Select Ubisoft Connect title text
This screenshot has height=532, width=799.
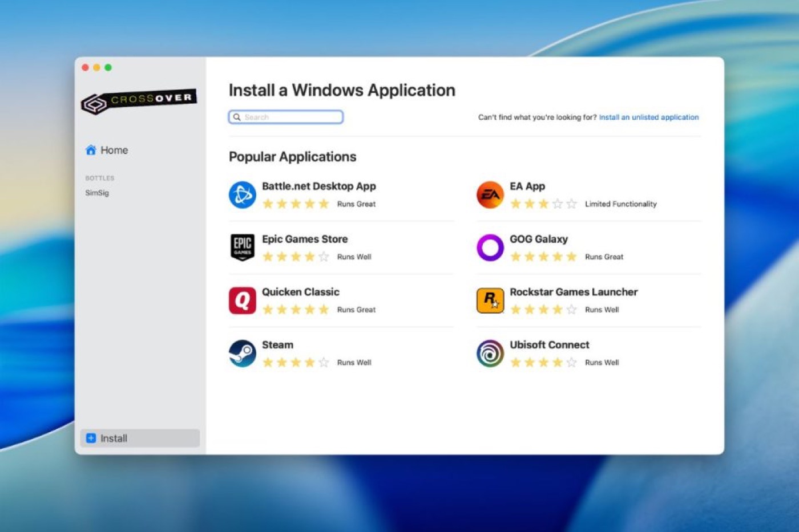coord(550,345)
